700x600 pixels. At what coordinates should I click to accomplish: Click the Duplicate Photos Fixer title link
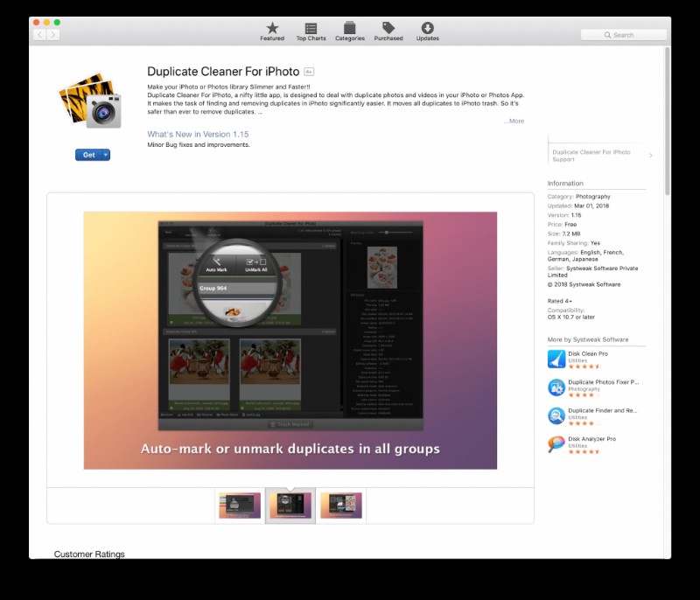pos(604,382)
